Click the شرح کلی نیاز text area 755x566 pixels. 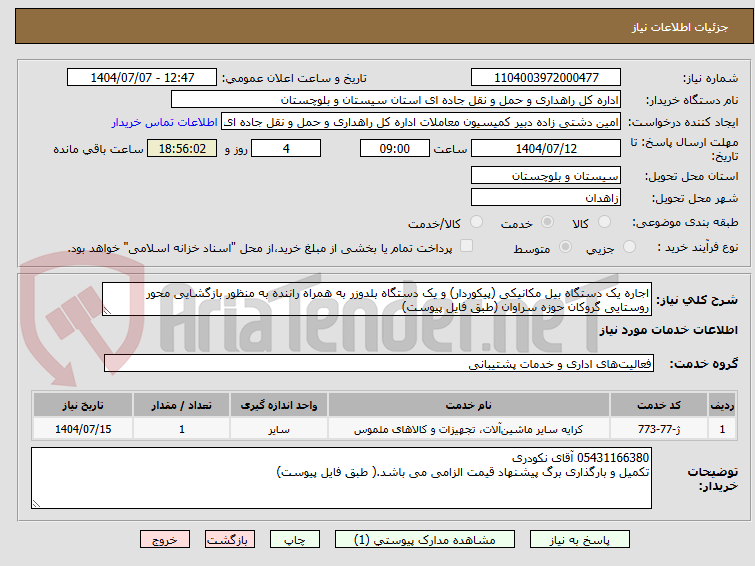pos(377,300)
